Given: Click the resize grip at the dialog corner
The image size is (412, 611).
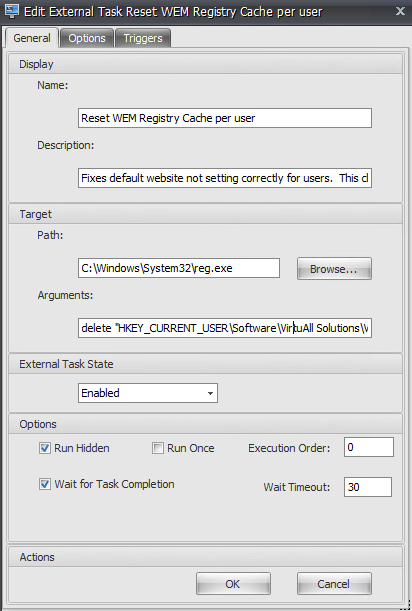Looking at the screenshot, I should pos(406,605).
